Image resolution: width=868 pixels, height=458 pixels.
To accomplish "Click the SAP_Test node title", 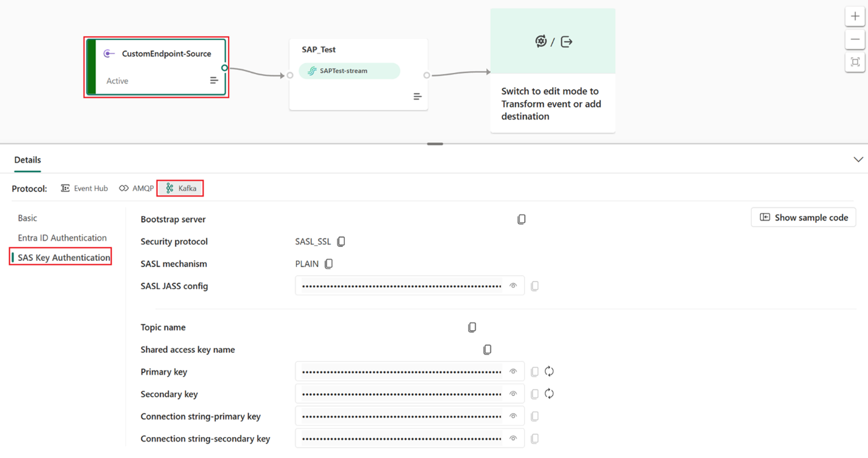I will (x=319, y=50).
